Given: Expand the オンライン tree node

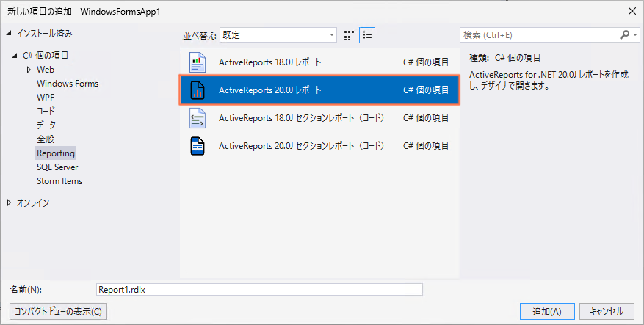Looking at the screenshot, I should pyautogui.click(x=9, y=202).
